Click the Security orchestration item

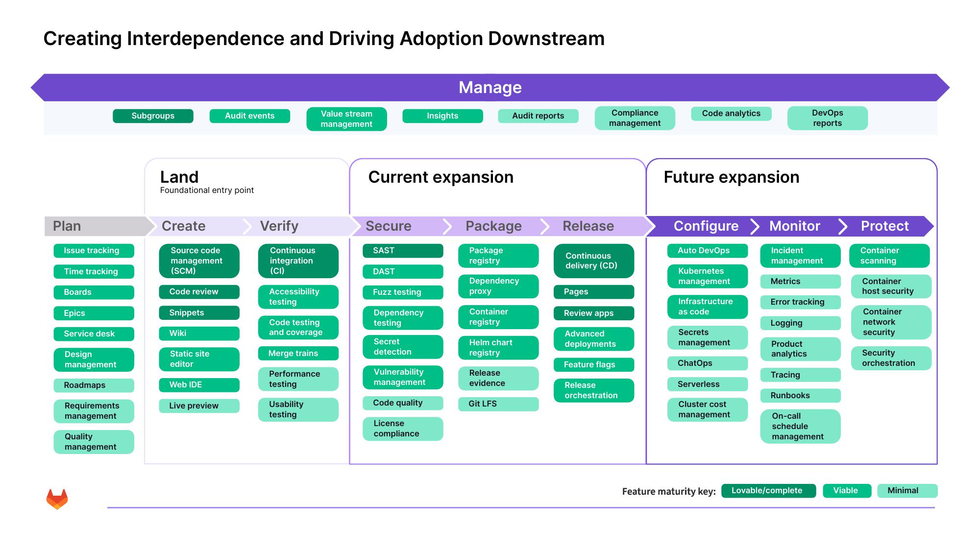[891, 358]
